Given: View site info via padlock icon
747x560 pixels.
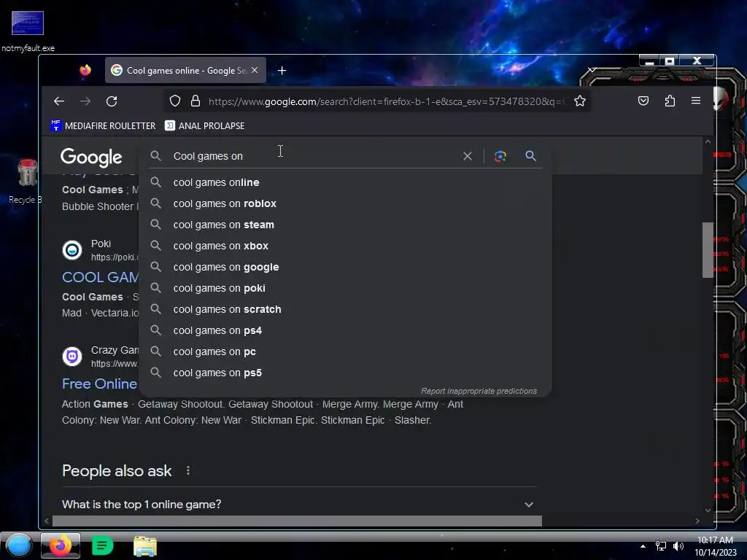Looking at the screenshot, I should [x=196, y=101].
